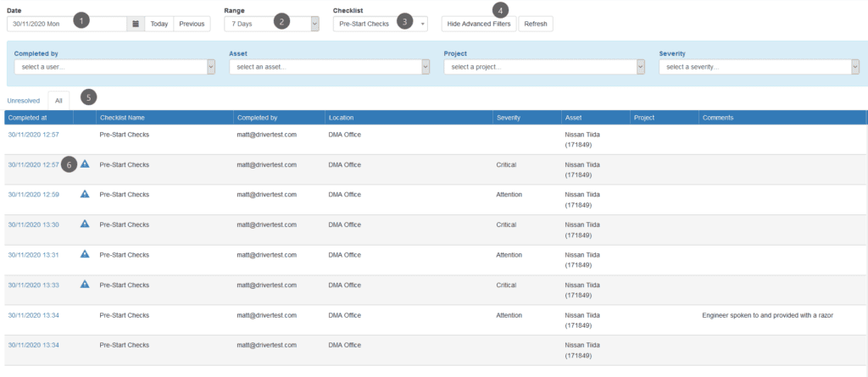Click the Asset column header
This screenshot has height=377, width=868.
coord(596,118)
